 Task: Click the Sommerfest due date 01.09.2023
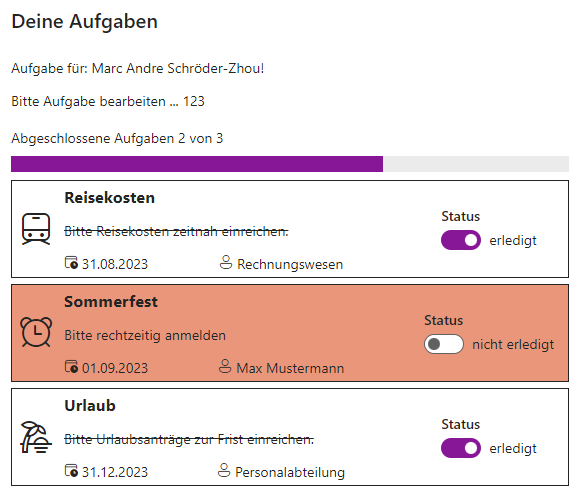coord(115,368)
